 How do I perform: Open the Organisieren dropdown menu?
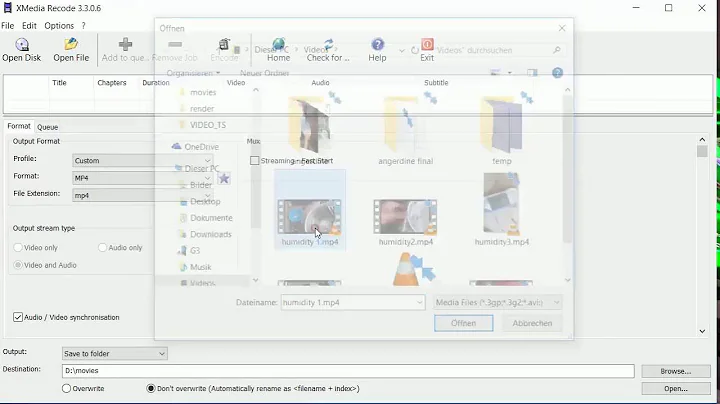(193, 73)
